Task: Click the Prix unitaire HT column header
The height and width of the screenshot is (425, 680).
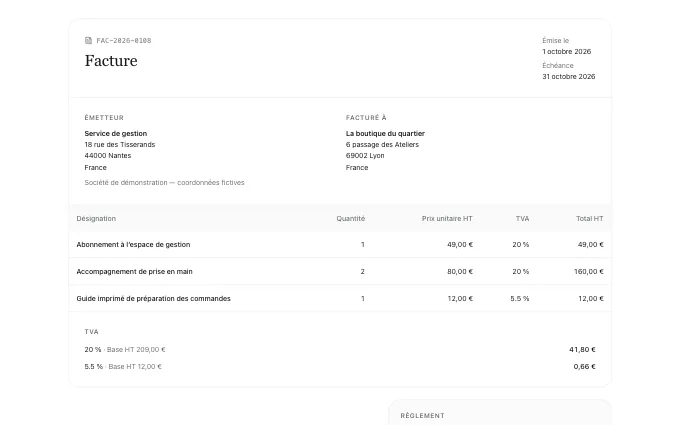Action: point(447,219)
